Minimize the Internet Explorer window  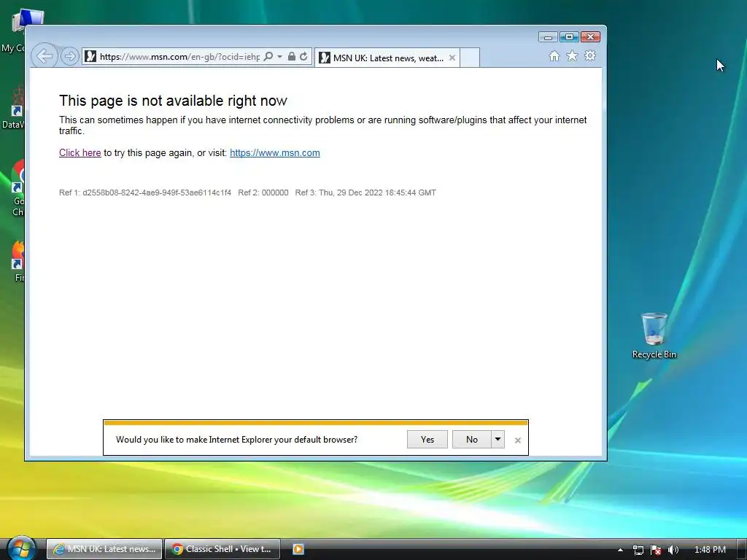(x=548, y=37)
